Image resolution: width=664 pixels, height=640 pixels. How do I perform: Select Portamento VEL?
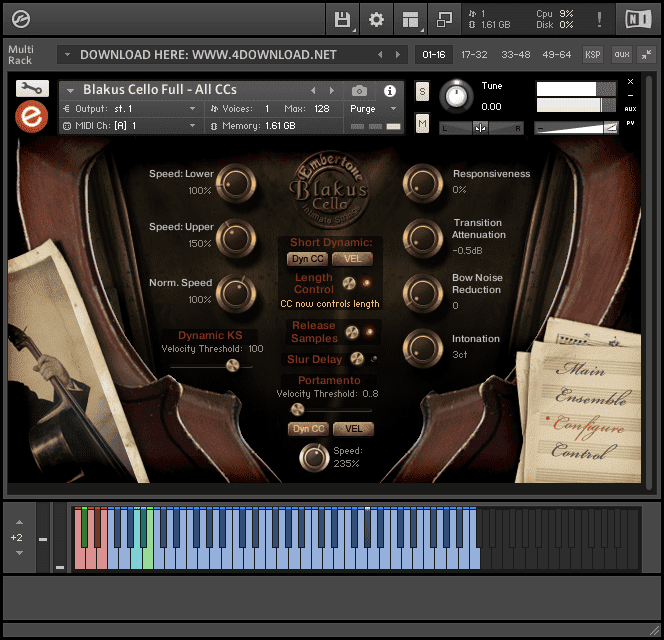(x=354, y=429)
